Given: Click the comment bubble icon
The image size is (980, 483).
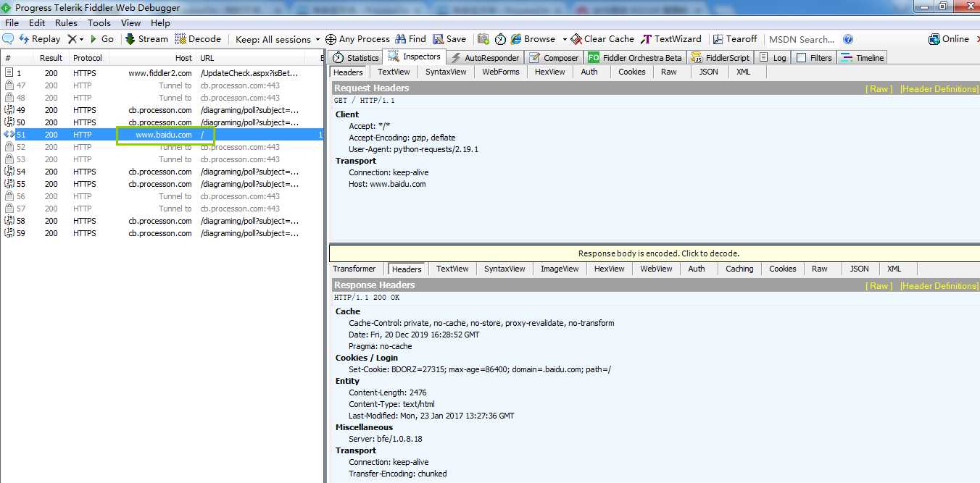Looking at the screenshot, I should point(8,39).
